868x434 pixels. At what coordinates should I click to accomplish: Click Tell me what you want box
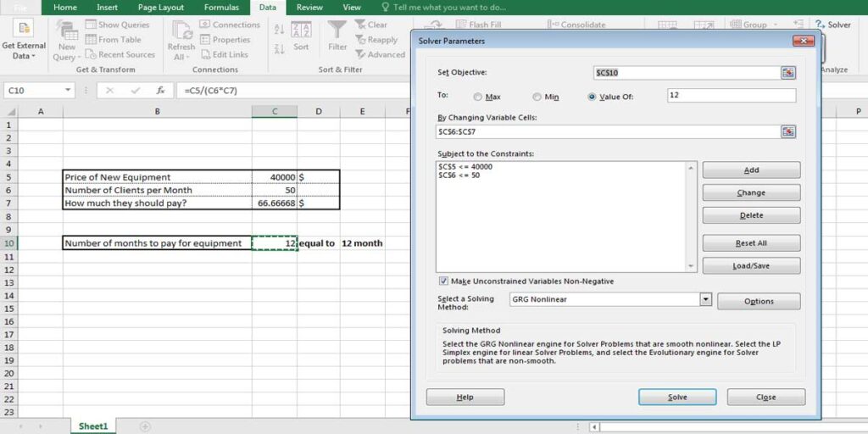(444, 7)
